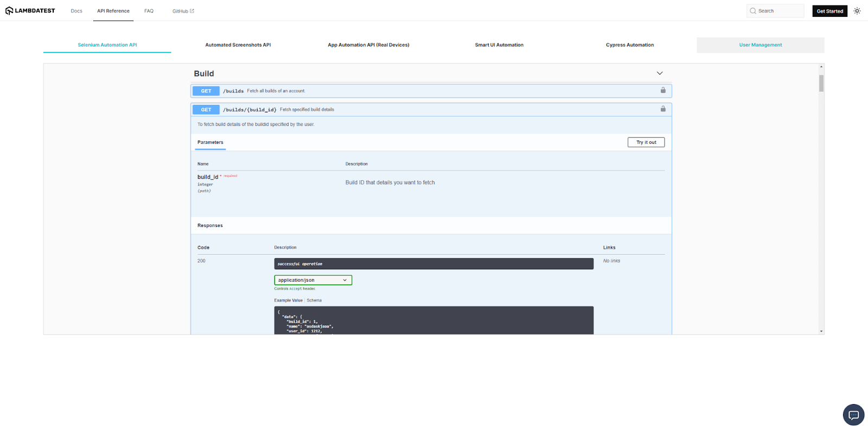Viewport: 868px width, 429px height.
Task: Select the Cypress Automation tab
Action: (630, 45)
